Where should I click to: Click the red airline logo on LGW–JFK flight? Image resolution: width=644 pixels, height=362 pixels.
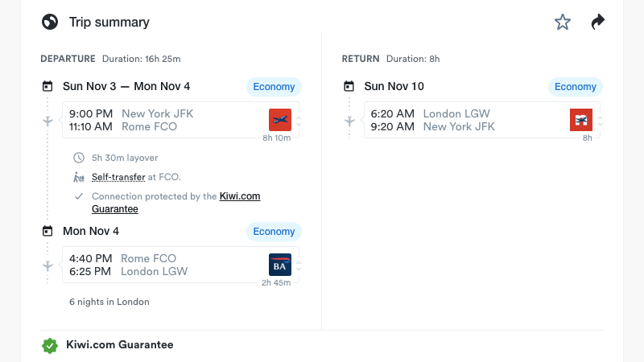(581, 120)
